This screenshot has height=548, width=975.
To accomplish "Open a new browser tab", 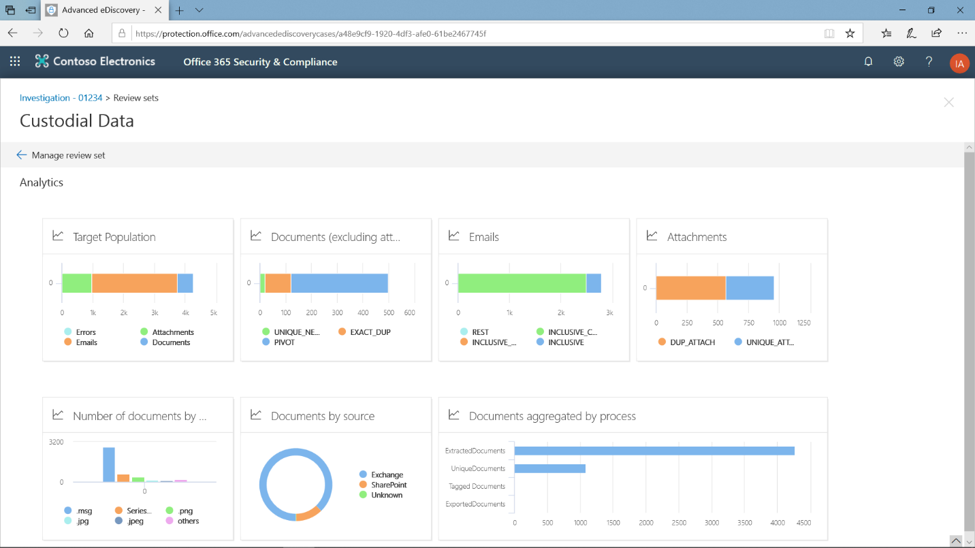I will [x=180, y=10].
